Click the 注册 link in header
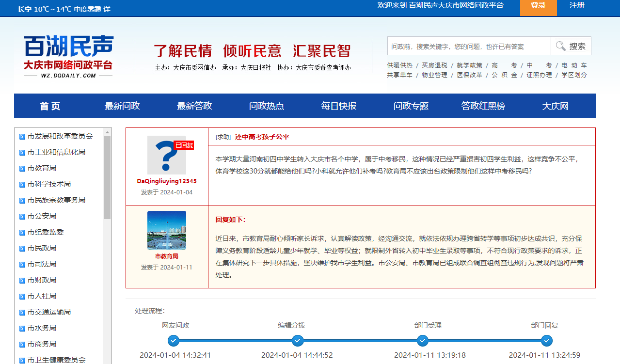The image size is (620, 364). pos(577,5)
